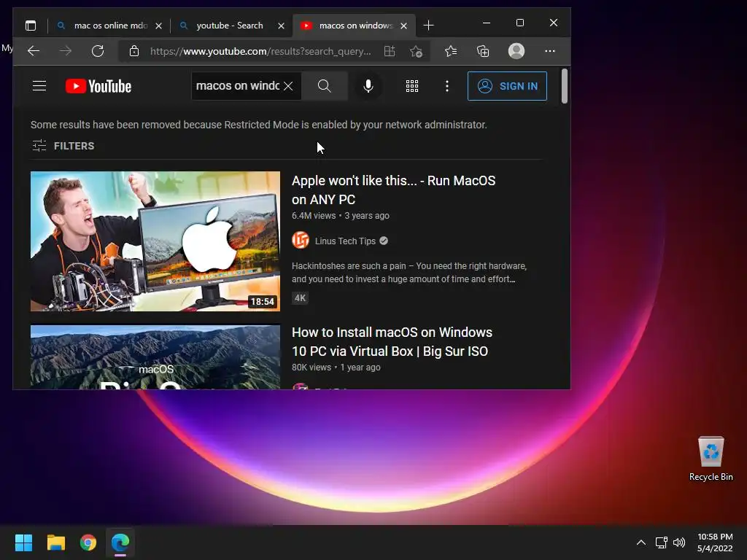The height and width of the screenshot is (560, 747).
Task: Open the Windows Start menu
Action: 23,542
